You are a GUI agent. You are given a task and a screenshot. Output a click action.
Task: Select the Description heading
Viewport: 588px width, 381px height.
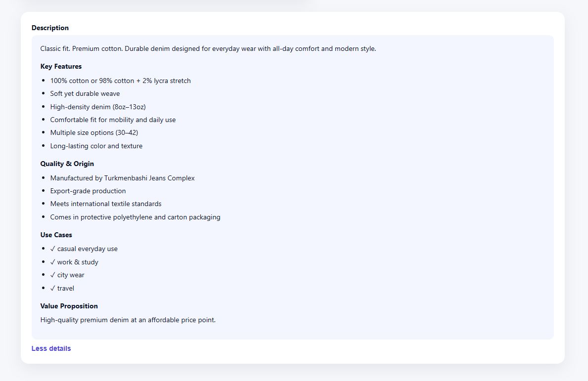[50, 28]
